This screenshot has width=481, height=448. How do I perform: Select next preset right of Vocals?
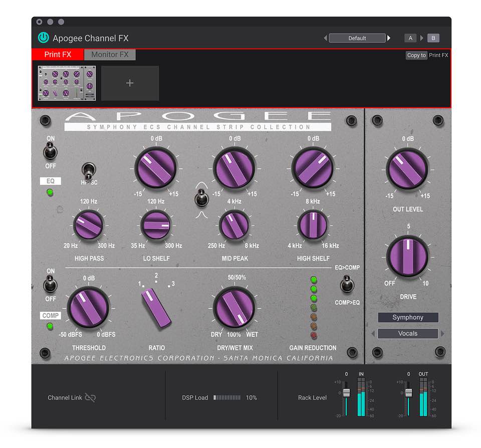(442, 334)
